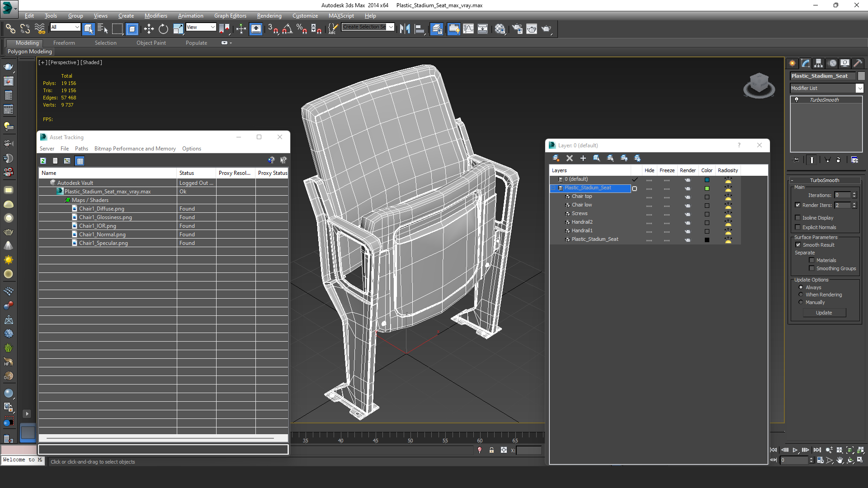Open Select by Name dialog
The image size is (868, 488).
[103, 29]
